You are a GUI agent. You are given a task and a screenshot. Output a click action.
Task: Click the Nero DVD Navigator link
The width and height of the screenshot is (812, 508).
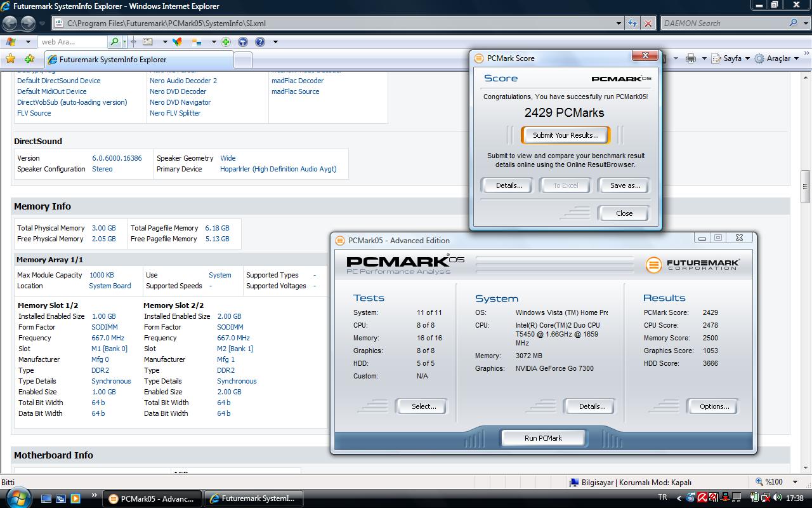click(x=180, y=102)
